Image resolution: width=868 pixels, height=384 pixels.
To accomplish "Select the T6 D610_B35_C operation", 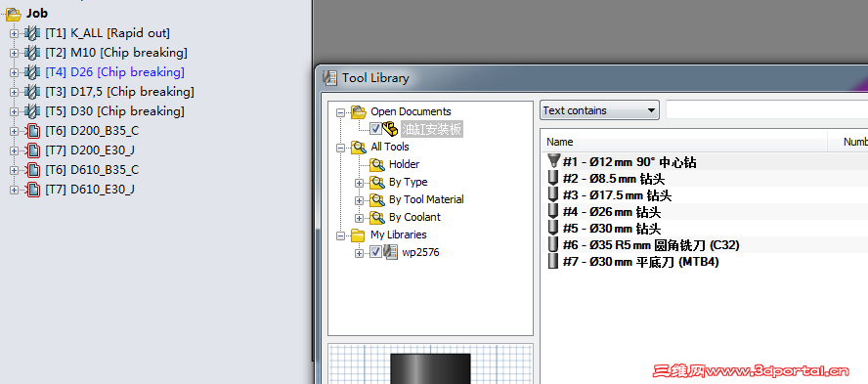I will (x=92, y=170).
